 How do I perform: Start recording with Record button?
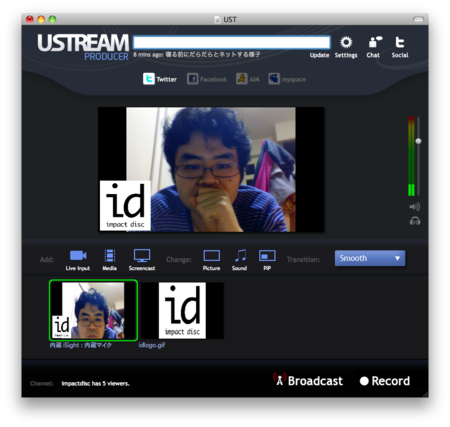tap(385, 381)
